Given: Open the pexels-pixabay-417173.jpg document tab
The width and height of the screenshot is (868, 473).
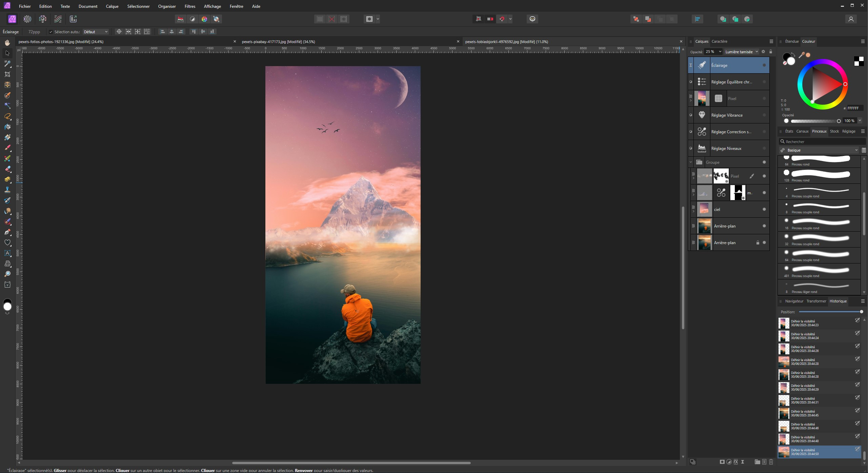Looking at the screenshot, I should [x=278, y=42].
